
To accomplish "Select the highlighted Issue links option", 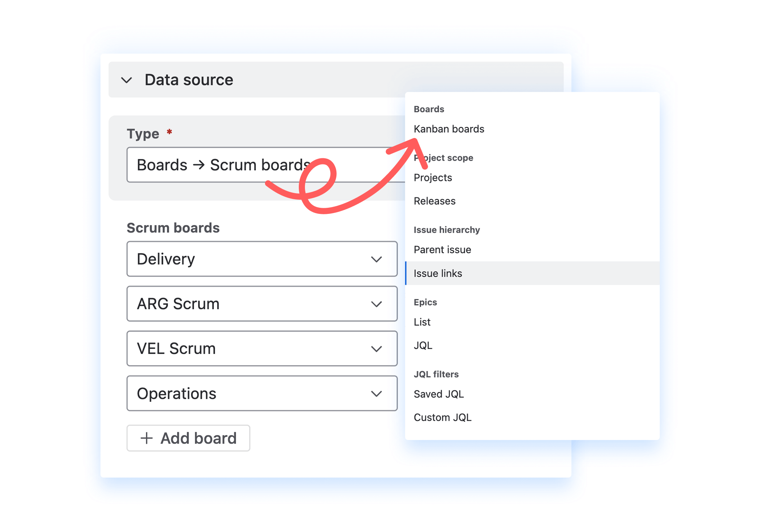I will (x=438, y=274).
